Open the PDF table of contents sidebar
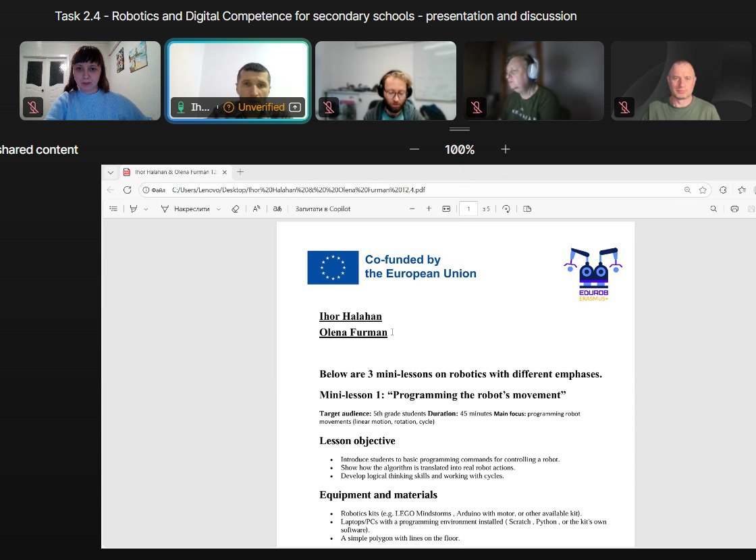The image size is (756, 560). pyautogui.click(x=113, y=209)
